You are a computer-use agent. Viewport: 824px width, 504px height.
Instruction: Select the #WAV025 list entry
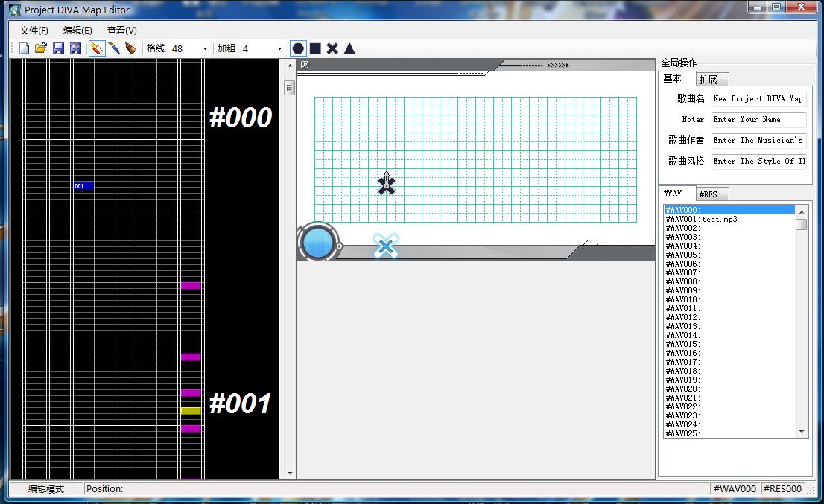pyautogui.click(x=729, y=433)
